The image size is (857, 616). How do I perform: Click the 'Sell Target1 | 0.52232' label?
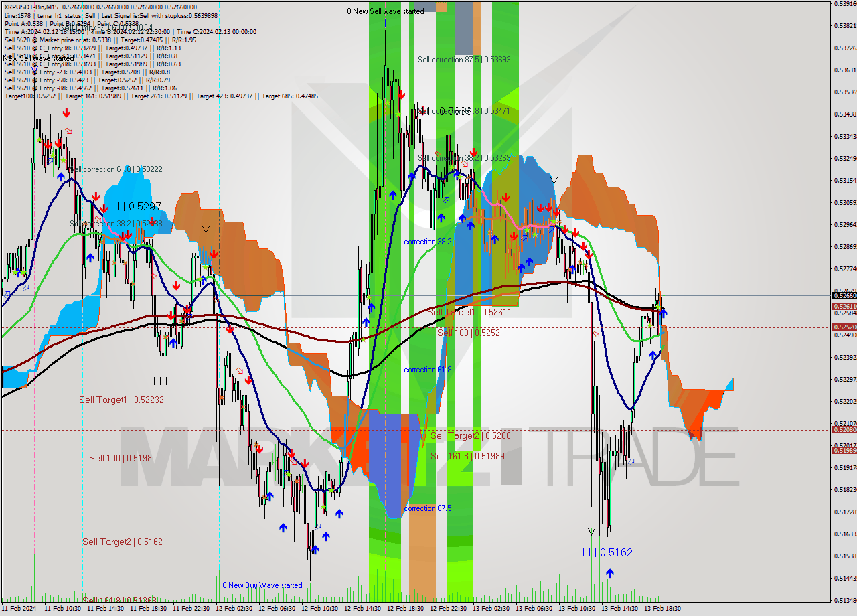tap(121, 400)
